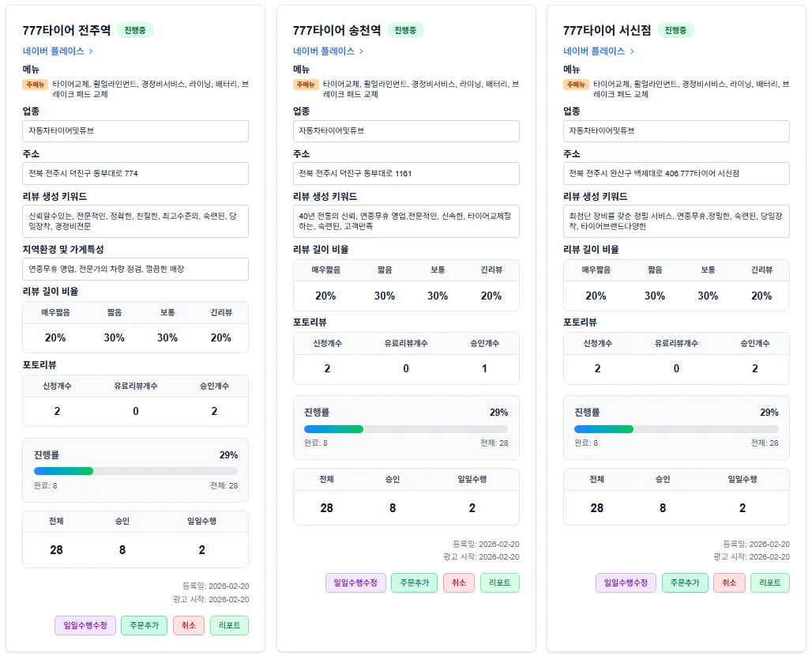Select the 주소 input field on 송천역 card

tap(406, 173)
